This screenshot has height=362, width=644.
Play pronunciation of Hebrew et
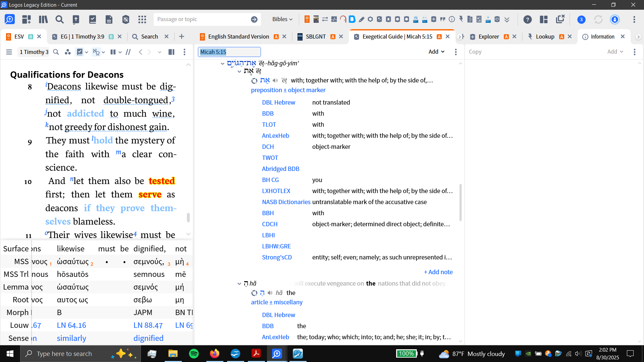pyautogui.click(x=275, y=80)
